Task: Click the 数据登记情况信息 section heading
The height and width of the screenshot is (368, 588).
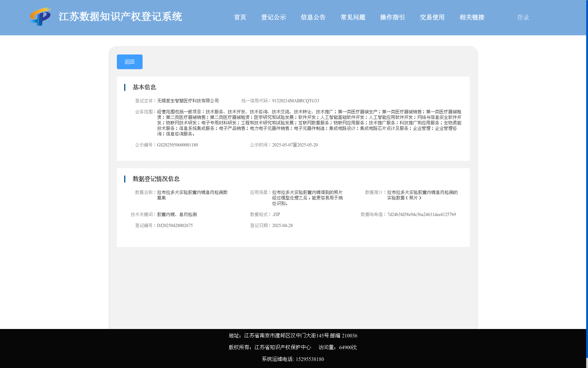Action: tap(156, 179)
